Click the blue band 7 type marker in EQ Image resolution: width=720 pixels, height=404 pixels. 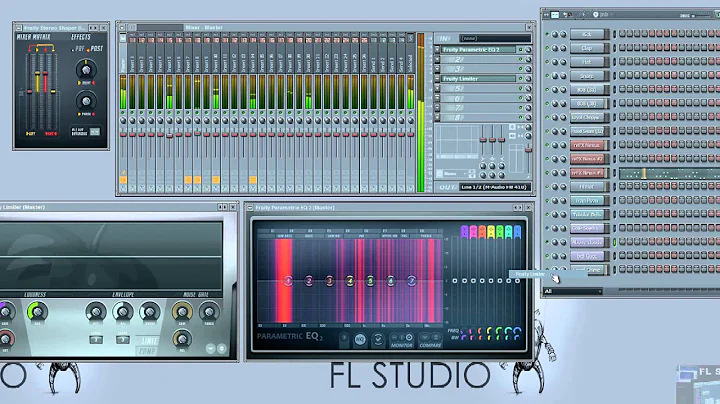[518, 231]
